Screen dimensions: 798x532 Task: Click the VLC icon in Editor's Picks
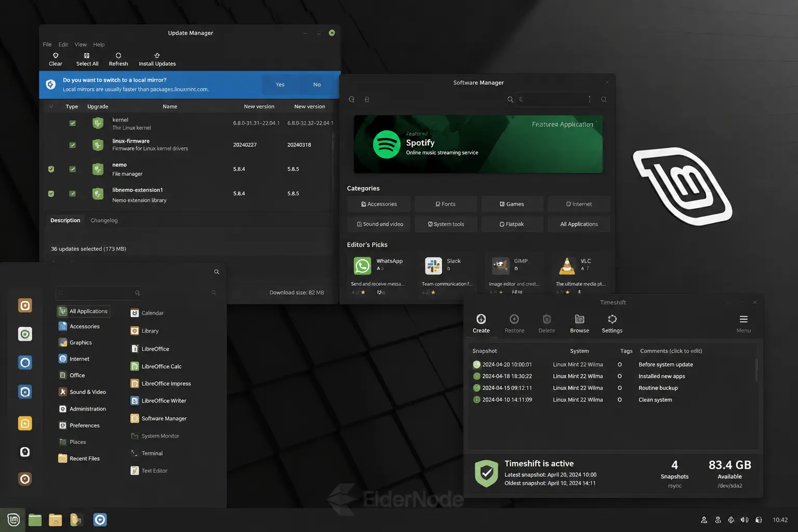pyautogui.click(x=567, y=266)
